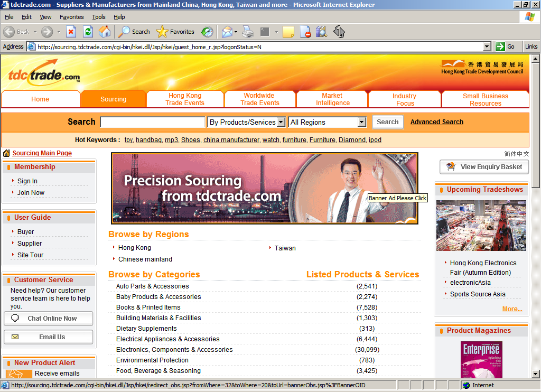The width and height of the screenshot is (541, 392).
Task: Select the Sourcing tab
Action: (x=113, y=99)
